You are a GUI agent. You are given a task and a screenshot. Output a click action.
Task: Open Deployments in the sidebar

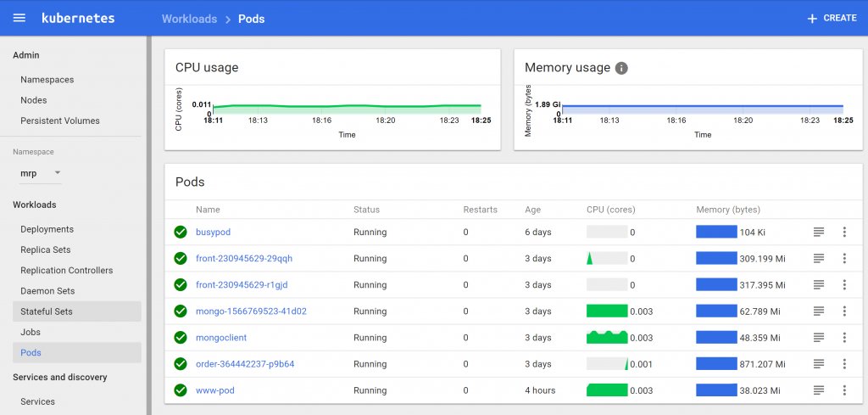(x=47, y=229)
